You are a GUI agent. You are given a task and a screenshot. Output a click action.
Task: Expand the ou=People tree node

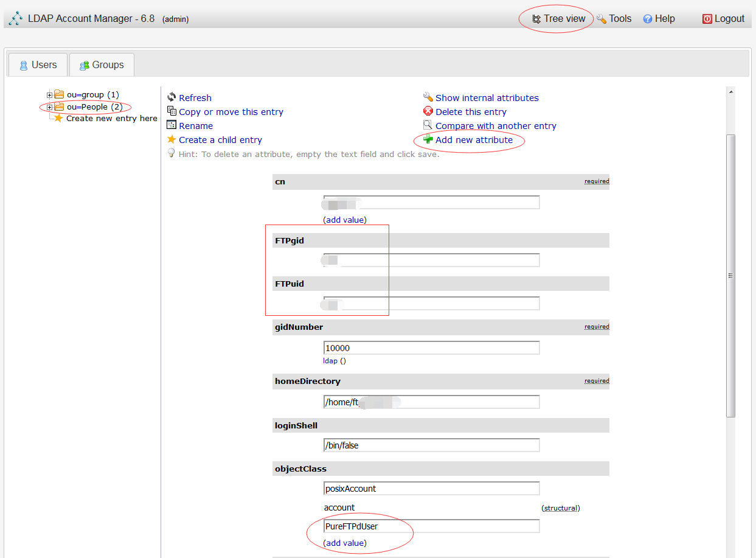[50, 107]
